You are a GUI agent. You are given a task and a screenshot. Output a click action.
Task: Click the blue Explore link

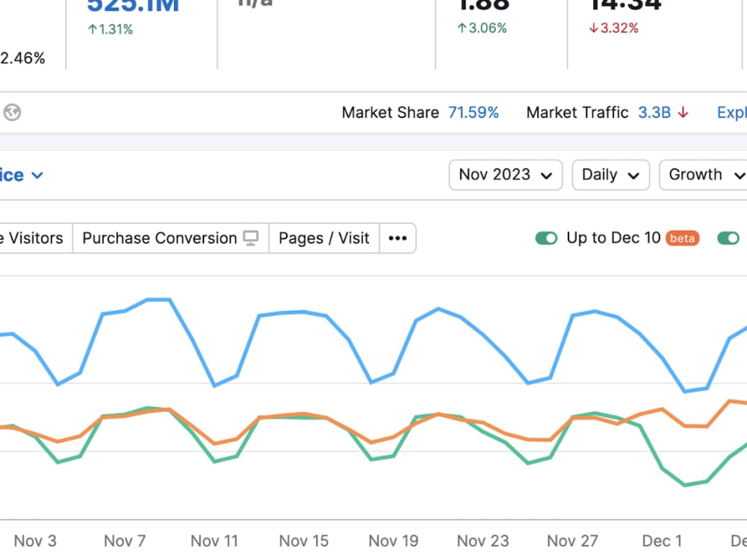click(732, 113)
